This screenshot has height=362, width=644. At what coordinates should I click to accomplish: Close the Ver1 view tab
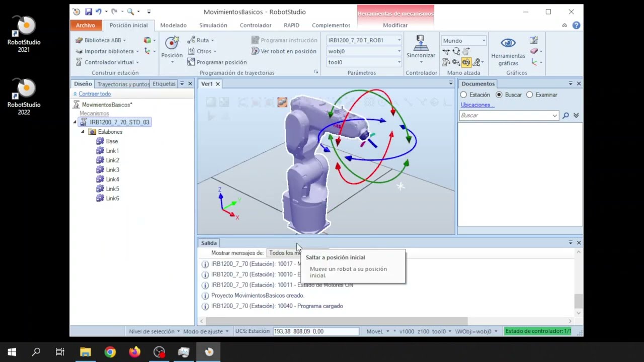218,84
